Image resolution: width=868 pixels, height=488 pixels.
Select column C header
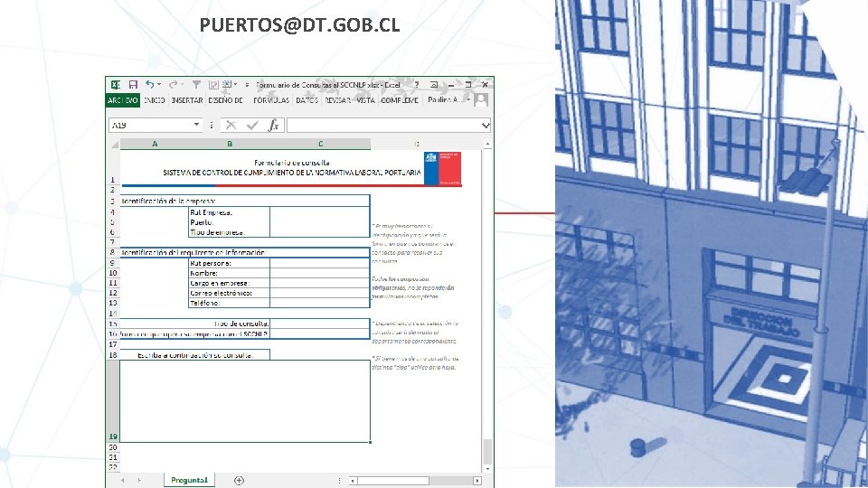[320, 144]
